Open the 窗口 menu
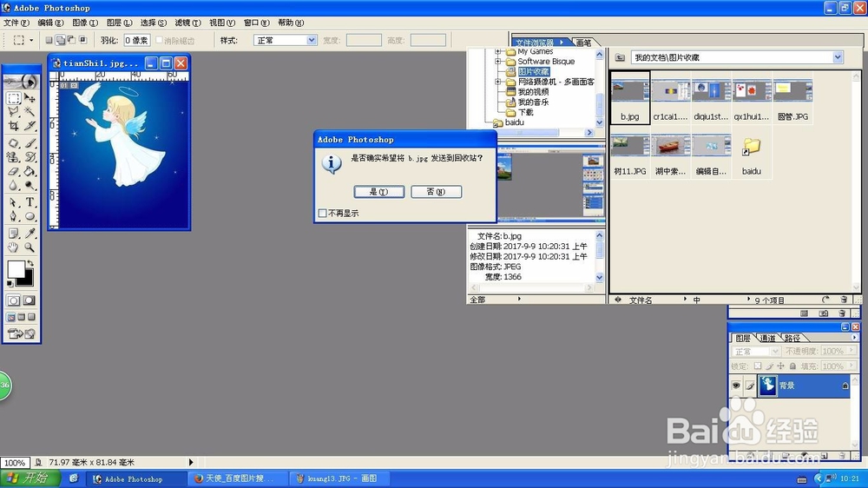This screenshot has width=868, height=488. pos(256,23)
